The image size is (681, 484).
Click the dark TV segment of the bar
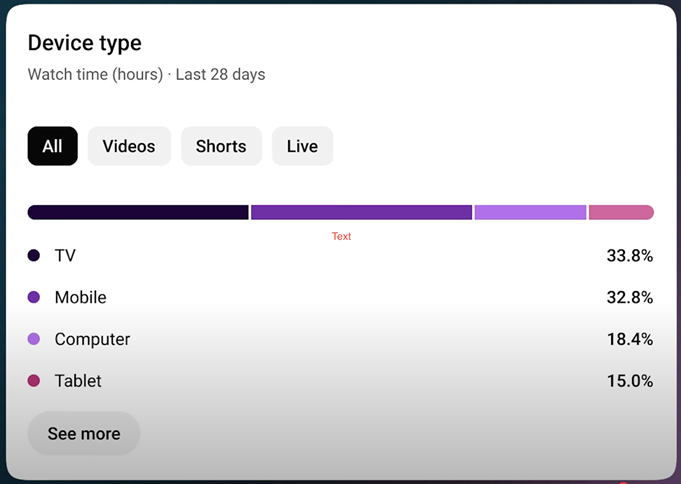tap(138, 212)
